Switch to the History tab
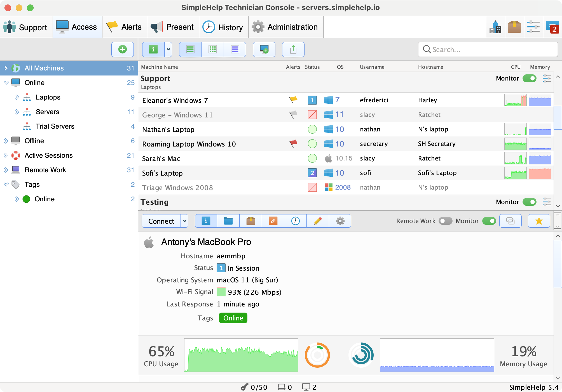 click(224, 27)
